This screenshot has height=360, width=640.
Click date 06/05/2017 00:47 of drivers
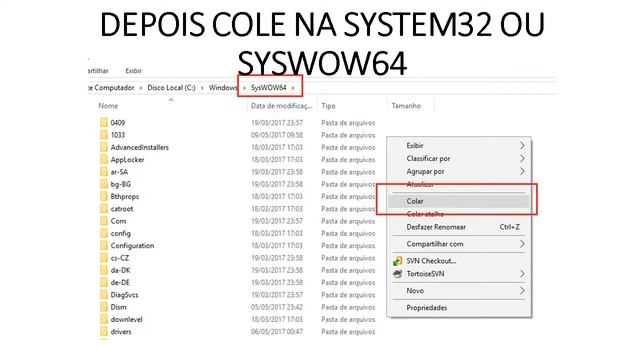(277, 331)
